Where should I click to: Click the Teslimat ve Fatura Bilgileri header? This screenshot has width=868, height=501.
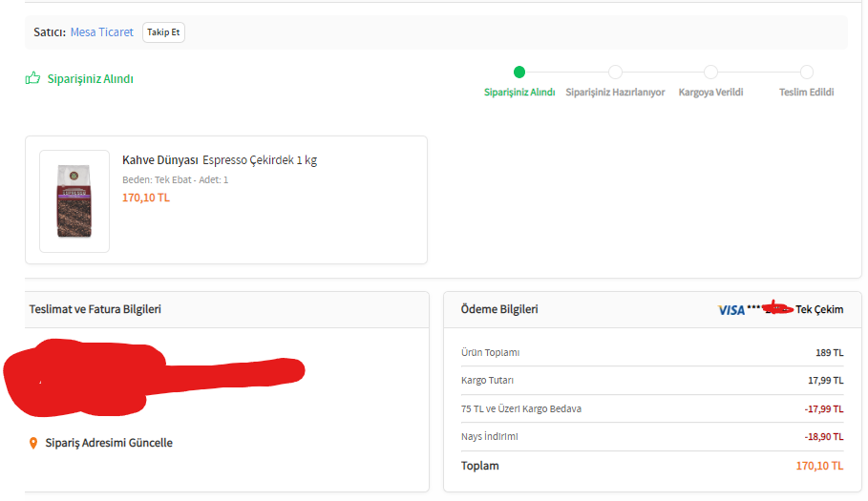(95, 309)
